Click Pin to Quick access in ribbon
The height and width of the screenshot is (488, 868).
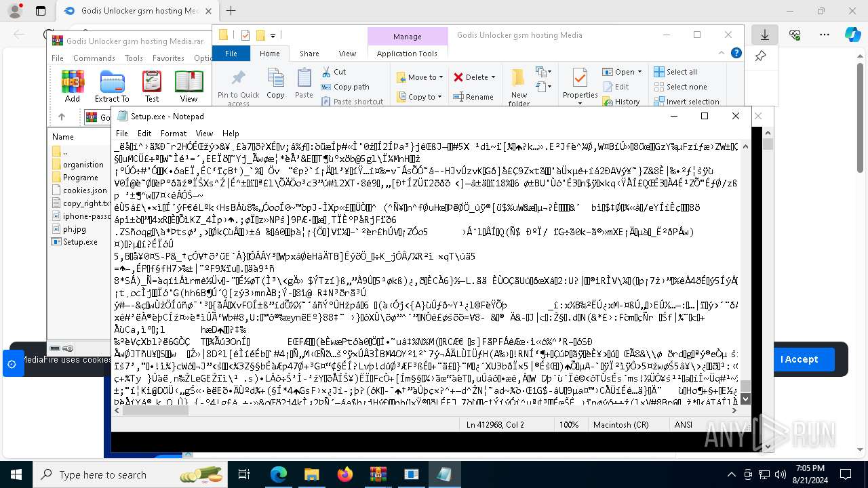(239, 87)
